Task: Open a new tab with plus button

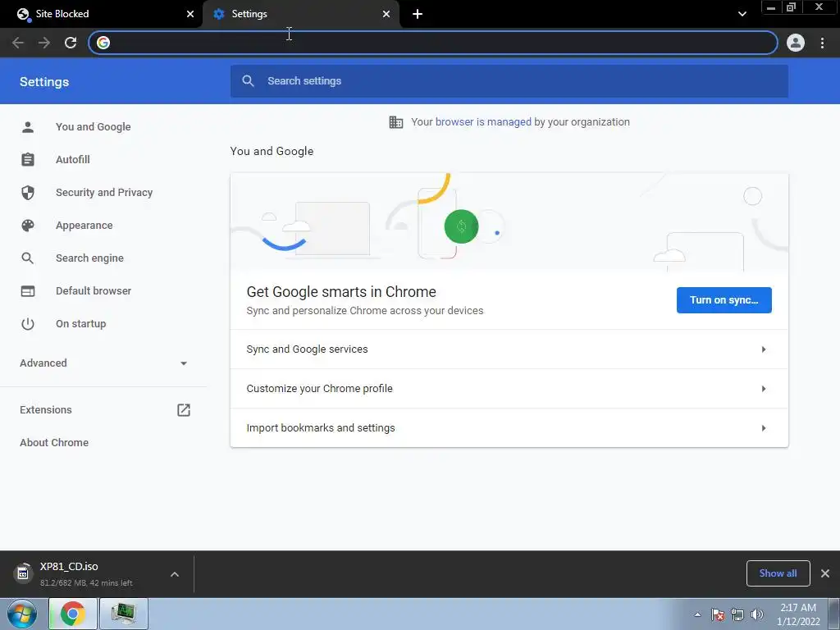Action: [x=418, y=14]
